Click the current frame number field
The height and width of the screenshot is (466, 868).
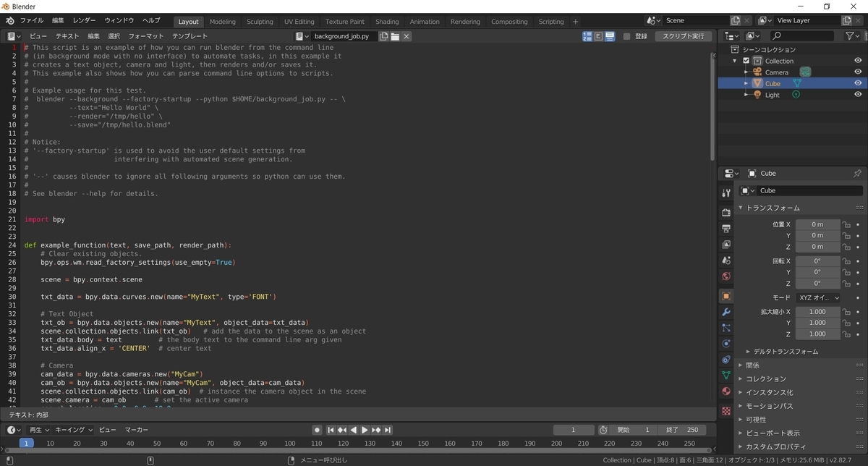[573, 430]
